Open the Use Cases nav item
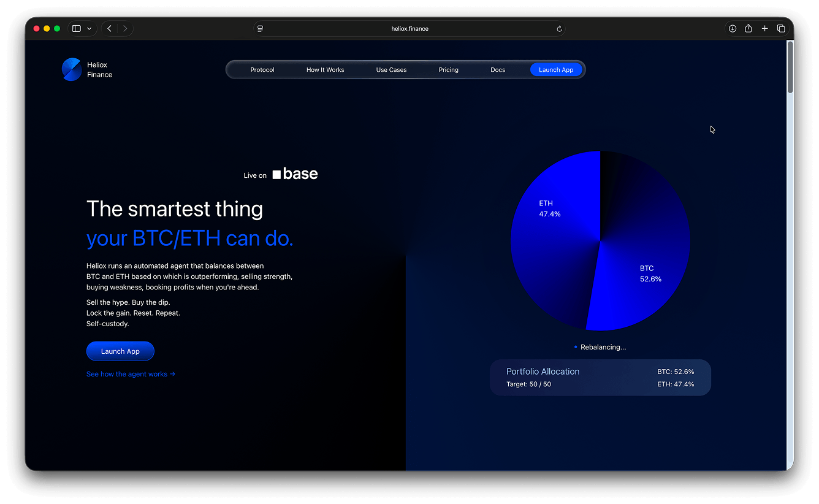819x504 pixels. click(392, 70)
